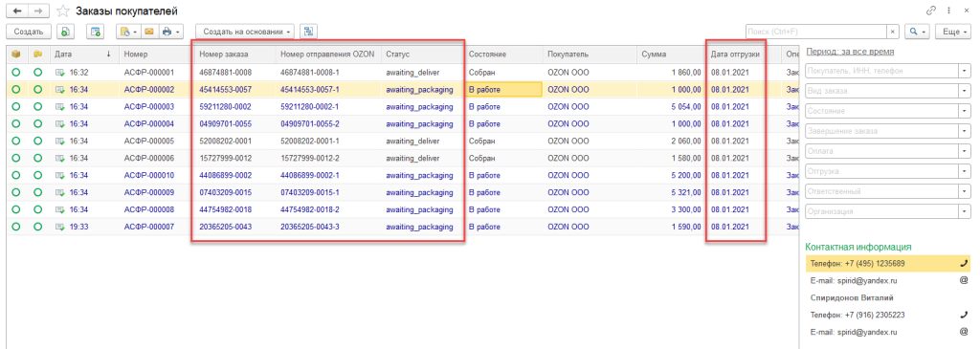Go forward with the right arrow button
The height and width of the screenshot is (349, 980).
click(x=38, y=11)
